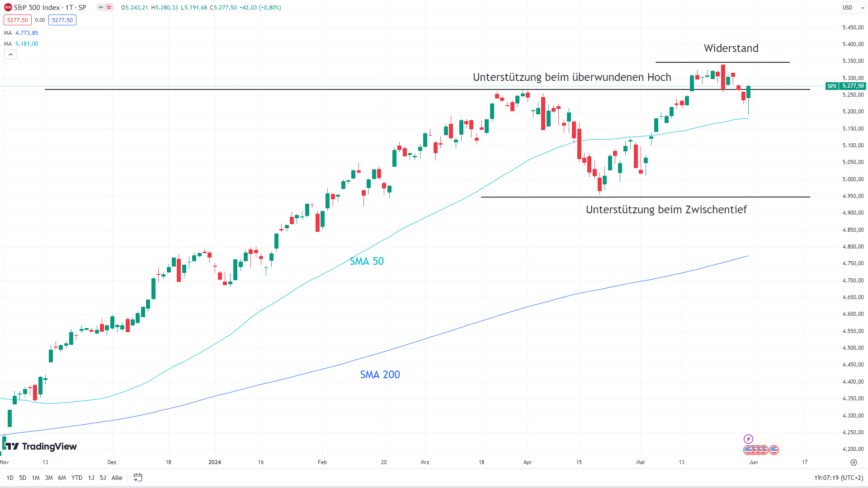
Task: Click the Apr label on time axis
Action: 528,462
